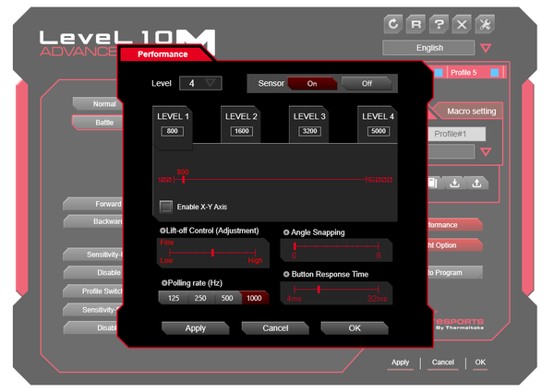Select the LEVEL 2 DPI tab
Viewport: 554px width, 392px height.
(x=241, y=125)
